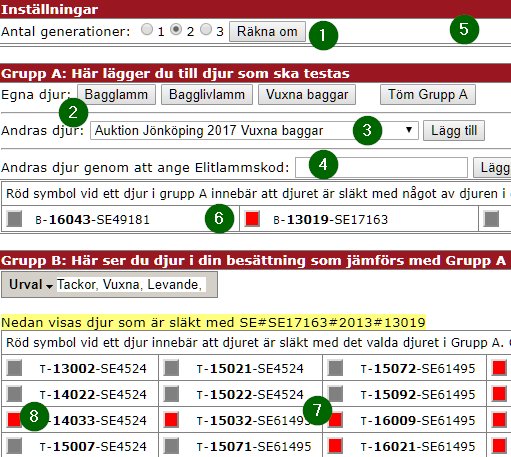Image resolution: width=511 pixels, height=457 pixels.
Task: Click grey symbol beside T-15072-SE61495
Action: 335,368
